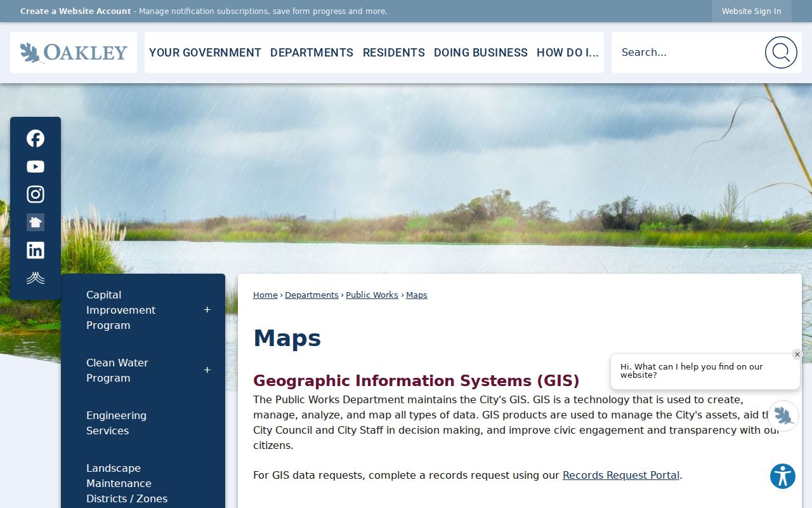Click the Website Sign In button
This screenshot has height=508, width=812.
(751, 11)
